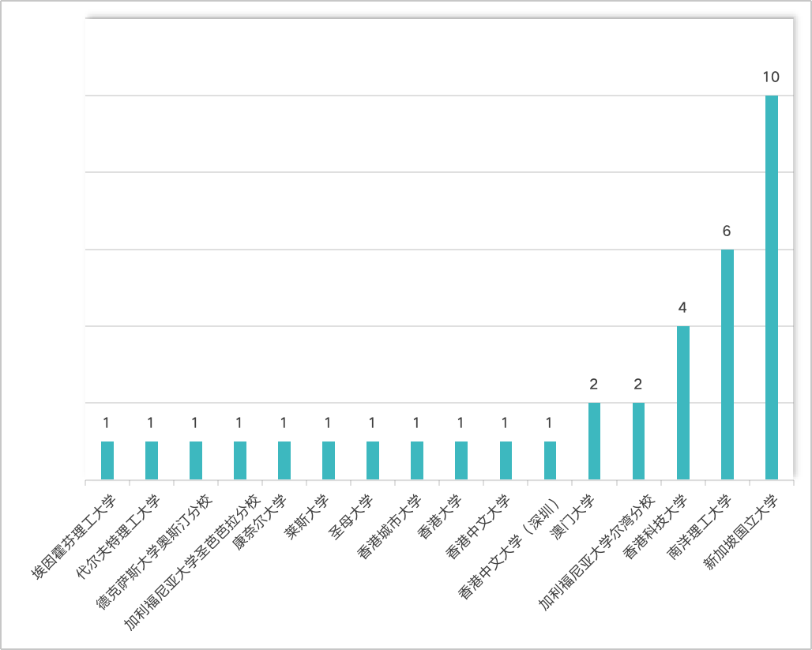Click the axis label 莱斯大学
Viewport: 812px width, 650px height.
[x=307, y=517]
